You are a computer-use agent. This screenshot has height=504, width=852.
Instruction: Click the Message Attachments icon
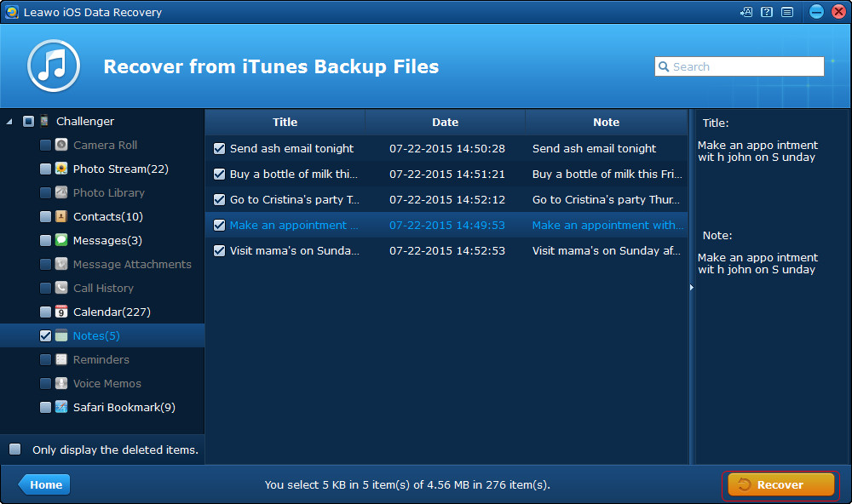[61, 264]
